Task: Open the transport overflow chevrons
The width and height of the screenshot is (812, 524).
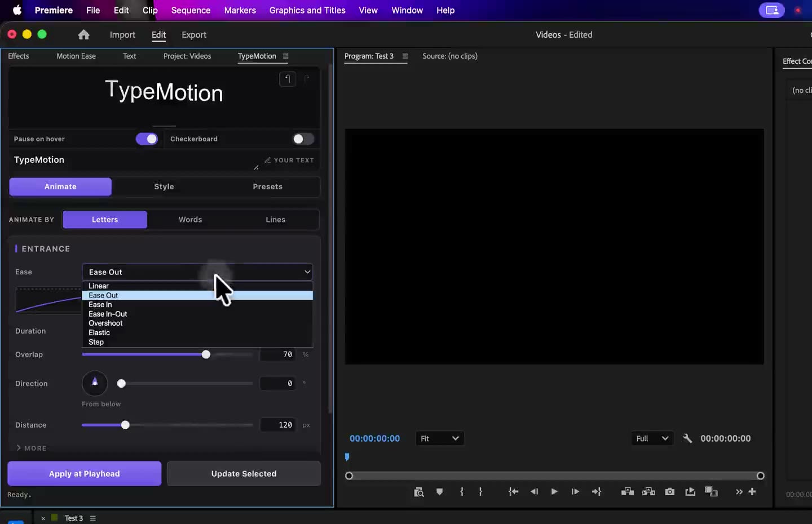Action: pyautogui.click(x=739, y=492)
